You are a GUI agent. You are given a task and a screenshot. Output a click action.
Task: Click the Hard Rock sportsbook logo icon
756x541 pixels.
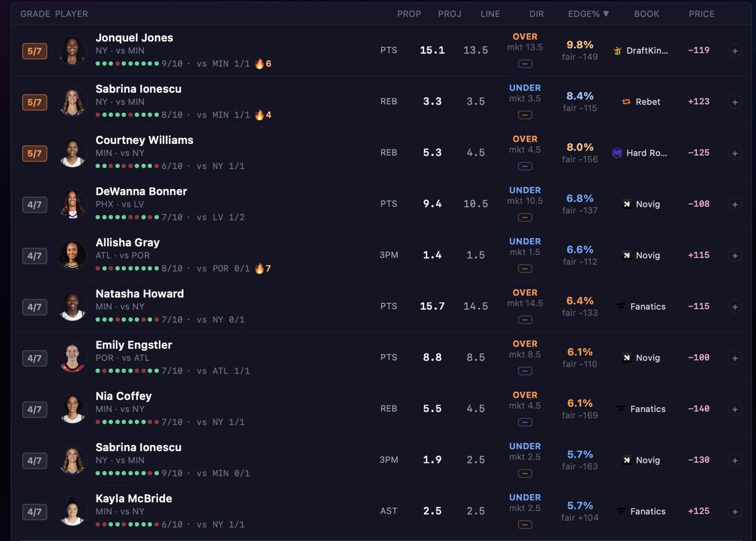(617, 153)
